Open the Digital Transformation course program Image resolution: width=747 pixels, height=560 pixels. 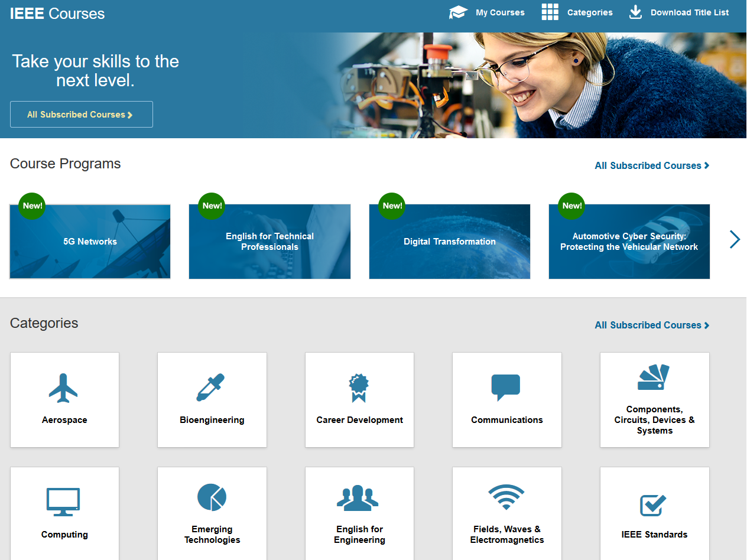450,242
